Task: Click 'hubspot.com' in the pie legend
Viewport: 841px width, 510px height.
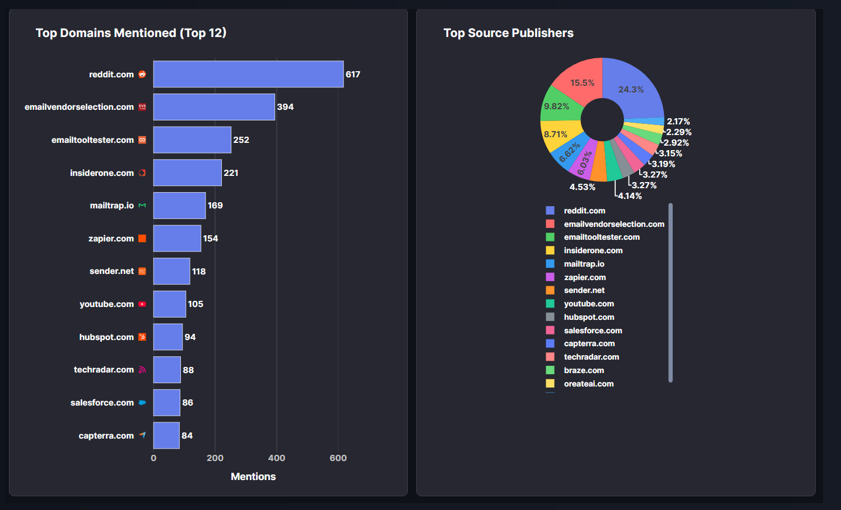Action: point(589,317)
